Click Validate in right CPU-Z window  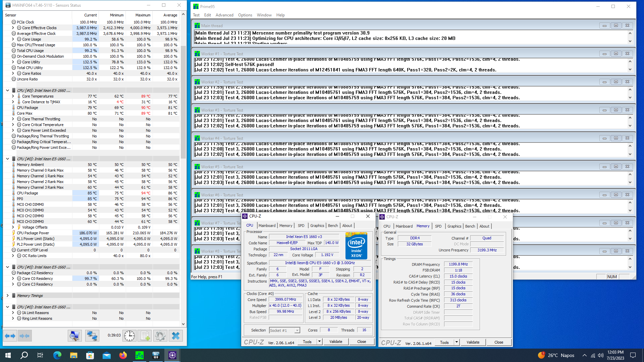point(473,342)
